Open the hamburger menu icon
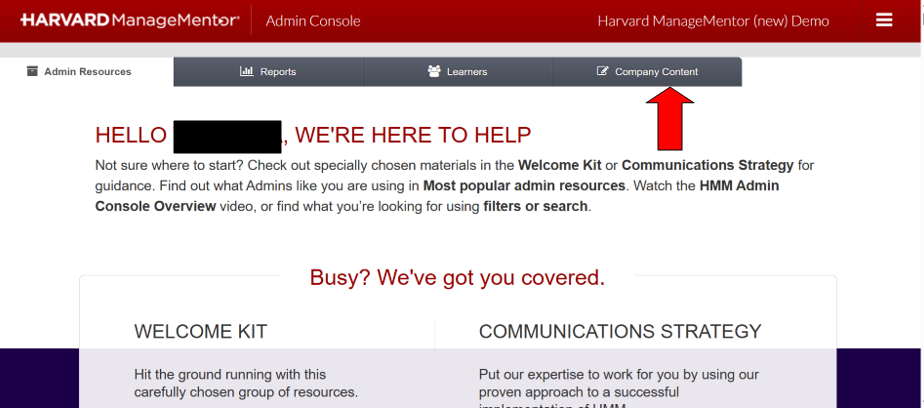 pyautogui.click(x=884, y=21)
